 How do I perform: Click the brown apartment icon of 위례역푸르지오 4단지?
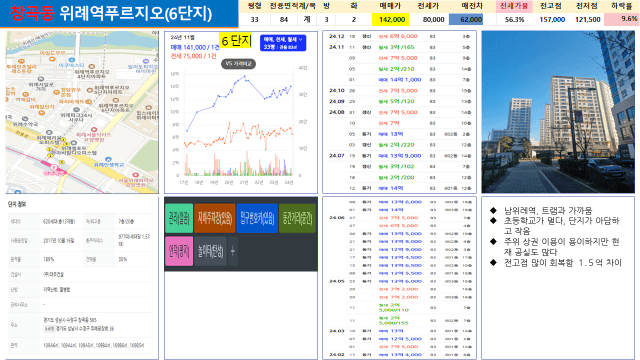[x=92, y=66]
